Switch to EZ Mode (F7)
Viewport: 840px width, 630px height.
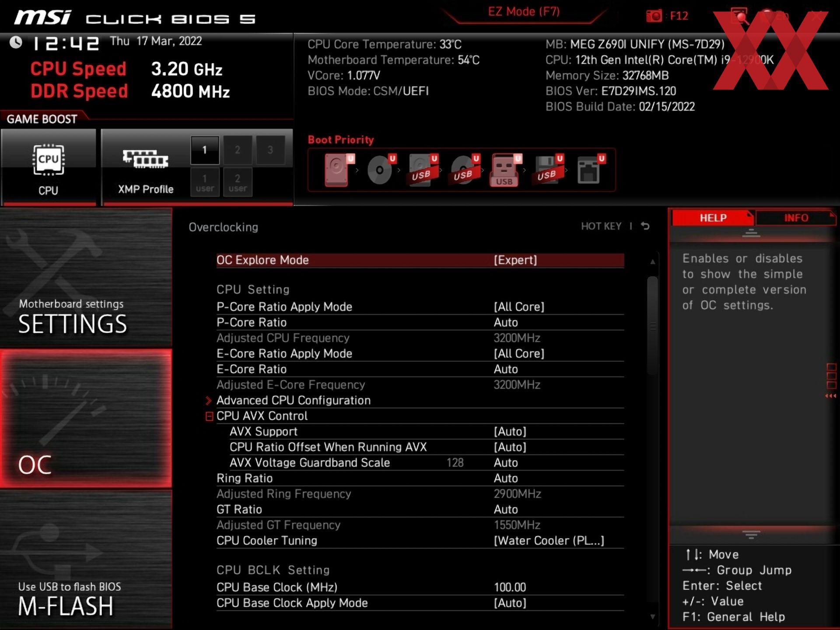tap(524, 12)
